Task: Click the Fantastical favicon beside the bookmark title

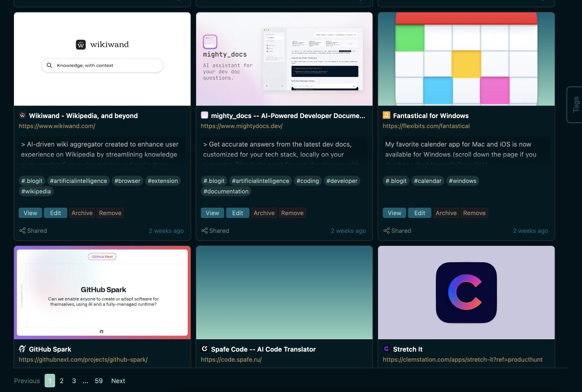Action: [386, 115]
